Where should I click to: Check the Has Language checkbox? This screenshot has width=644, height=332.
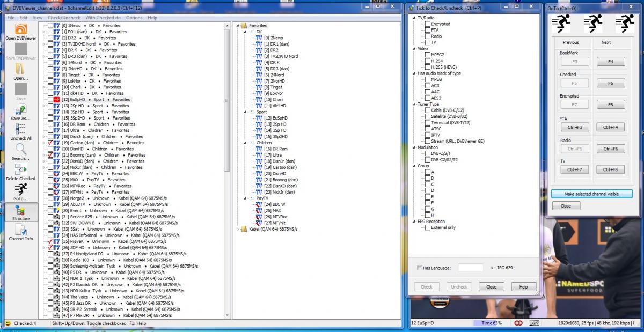tap(420, 268)
